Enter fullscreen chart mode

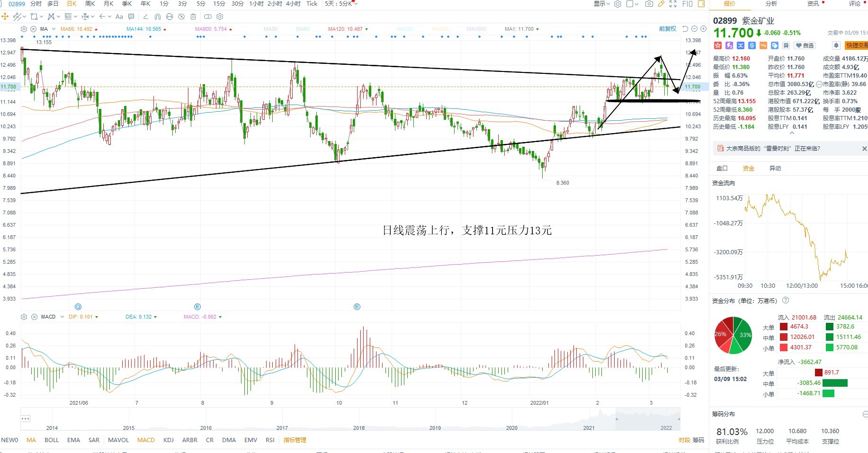pyautogui.click(x=673, y=4)
